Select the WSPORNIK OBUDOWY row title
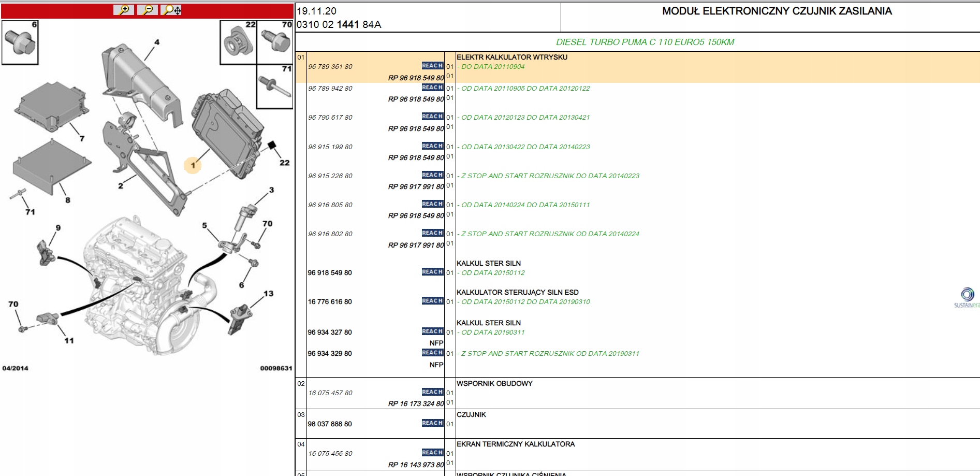This screenshot has height=476, width=980. click(x=494, y=384)
